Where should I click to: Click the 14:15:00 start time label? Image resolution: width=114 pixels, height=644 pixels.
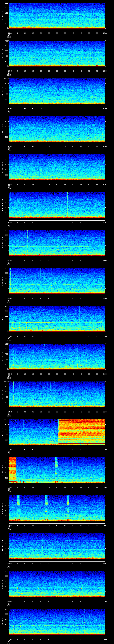9,71
